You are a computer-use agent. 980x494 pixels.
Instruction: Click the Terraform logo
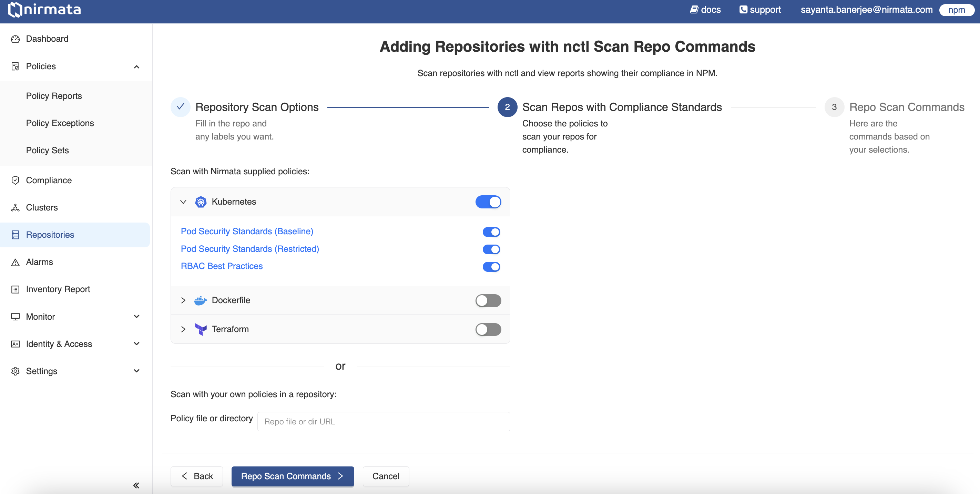point(201,329)
